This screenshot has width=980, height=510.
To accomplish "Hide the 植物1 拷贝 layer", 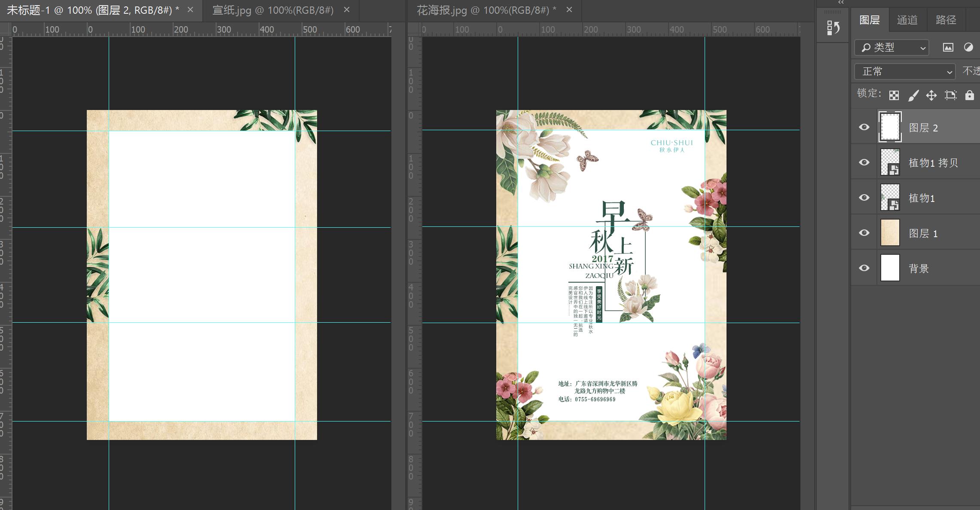I will [864, 162].
